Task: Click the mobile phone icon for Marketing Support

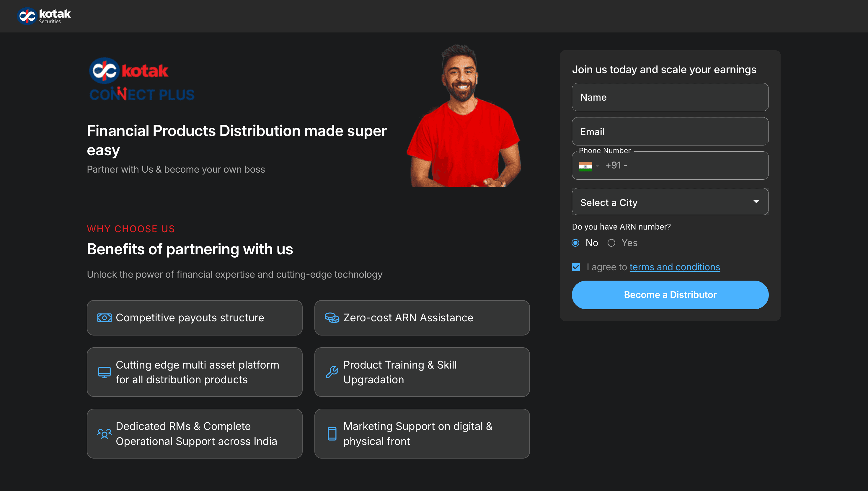Action: click(x=332, y=434)
